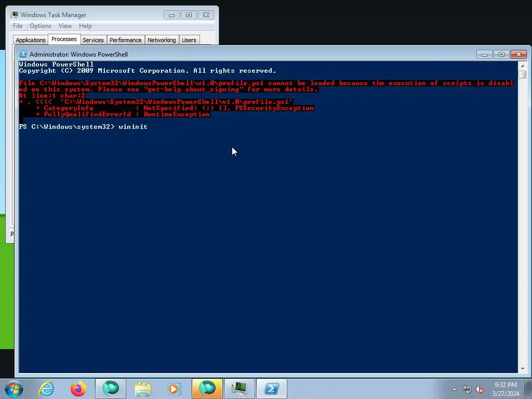Click the taskbar app button right of Firefox
The width and height of the screenshot is (532, 399).
click(111, 389)
